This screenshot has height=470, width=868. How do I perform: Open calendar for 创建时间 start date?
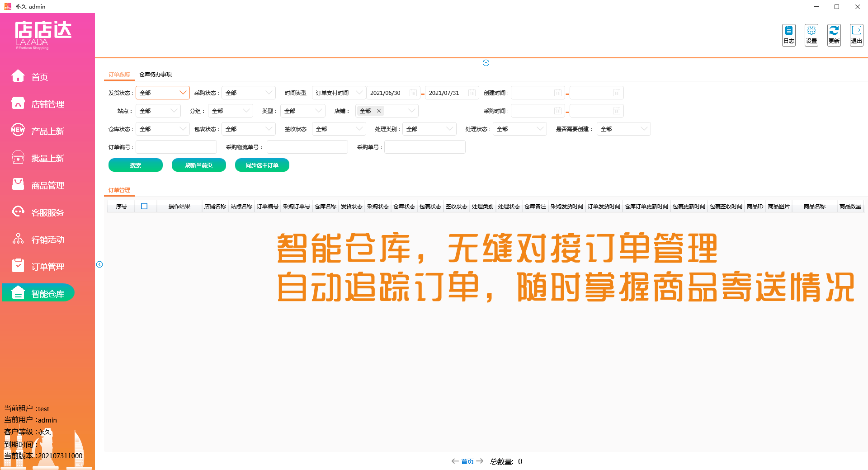coord(558,93)
